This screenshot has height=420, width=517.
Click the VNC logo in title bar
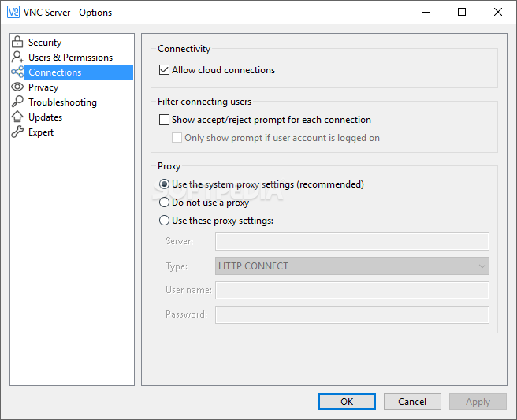(x=13, y=12)
